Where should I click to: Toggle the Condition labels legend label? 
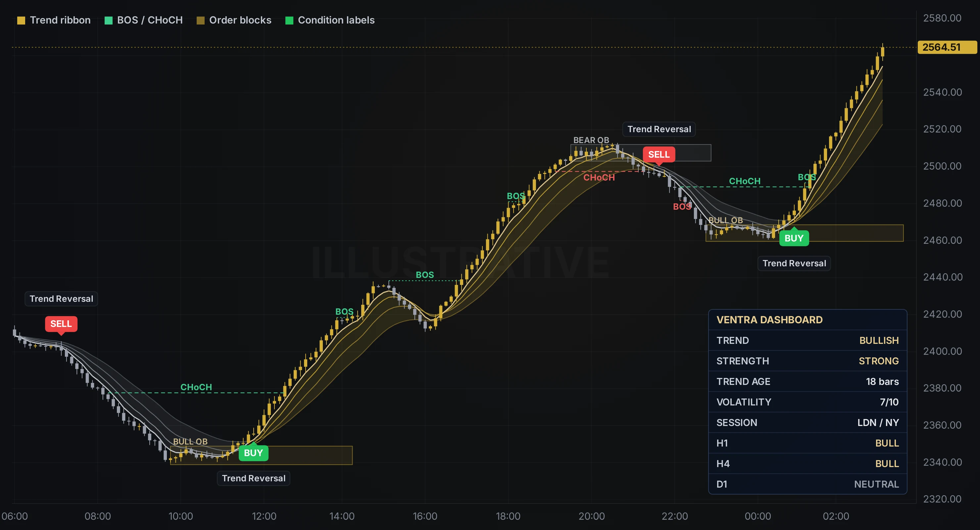click(x=336, y=20)
